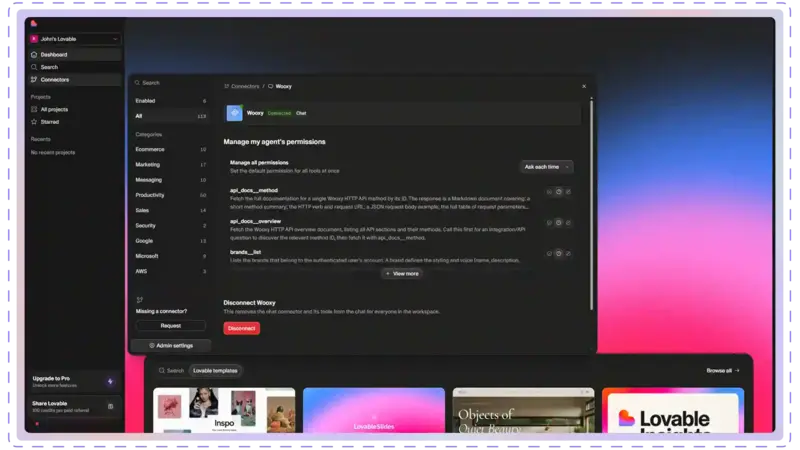Go back to Connectors breadcrumb
The height and width of the screenshot is (450, 800).
pos(242,86)
